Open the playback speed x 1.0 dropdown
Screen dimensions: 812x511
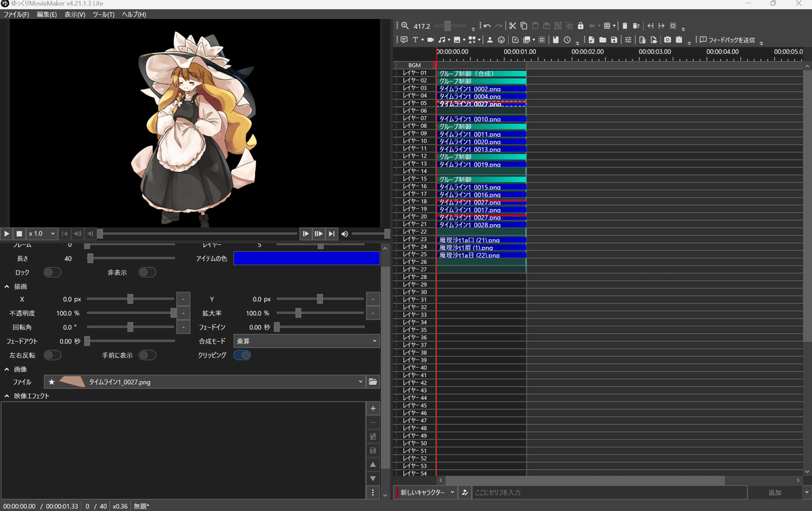pos(42,234)
